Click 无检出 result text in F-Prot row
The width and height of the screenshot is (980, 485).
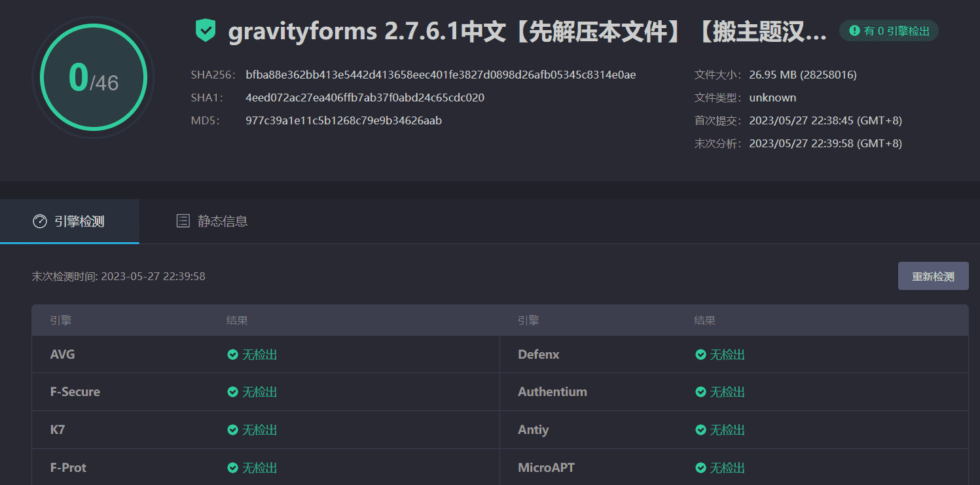click(x=260, y=468)
